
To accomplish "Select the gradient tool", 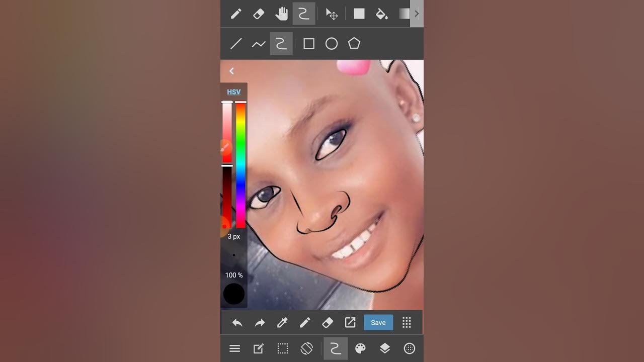I will coord(404,14).
